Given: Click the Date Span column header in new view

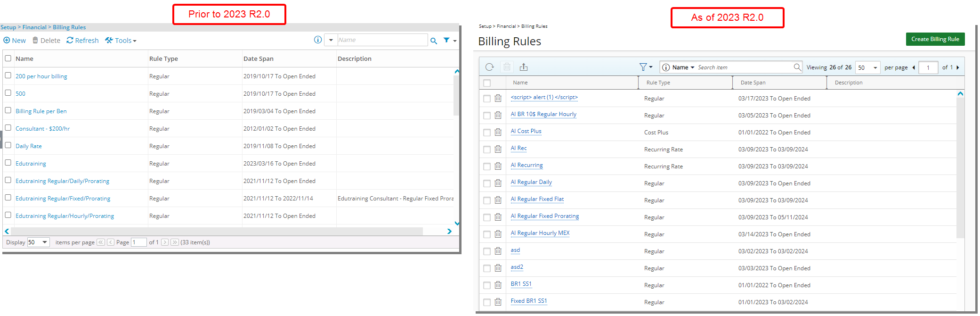Looking at the screenshot, I should (x=753, y=83).
